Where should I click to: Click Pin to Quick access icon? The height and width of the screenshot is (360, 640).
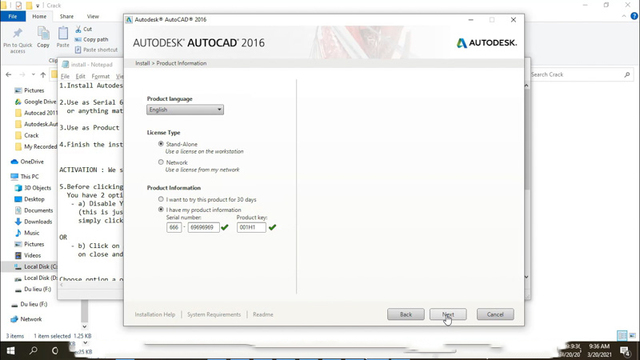[18, 33]
